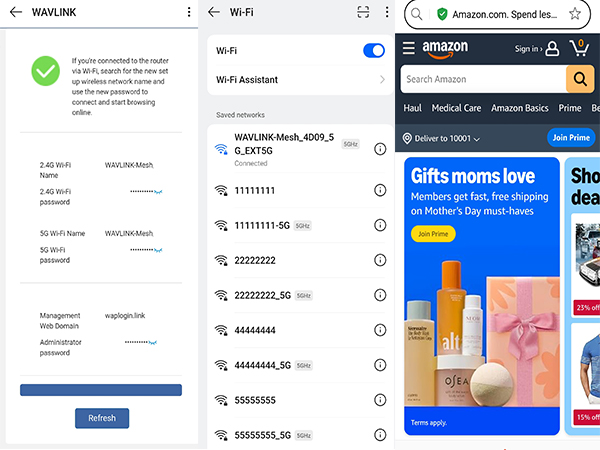Reveal the 5G Wi-Fi password
600x450 pixels.
click(158, 250)
